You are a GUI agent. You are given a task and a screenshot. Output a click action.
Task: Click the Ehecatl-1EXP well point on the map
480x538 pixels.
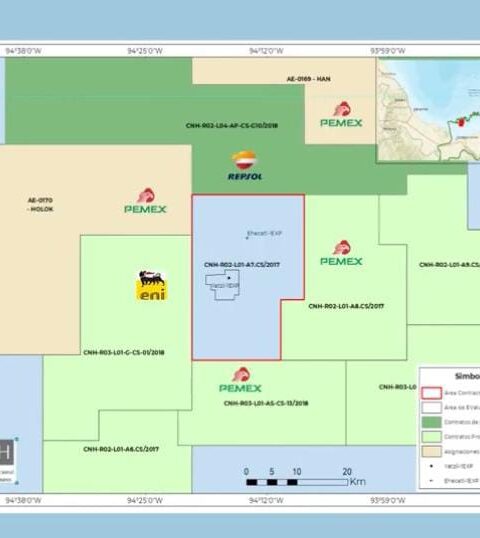point(247,238)
